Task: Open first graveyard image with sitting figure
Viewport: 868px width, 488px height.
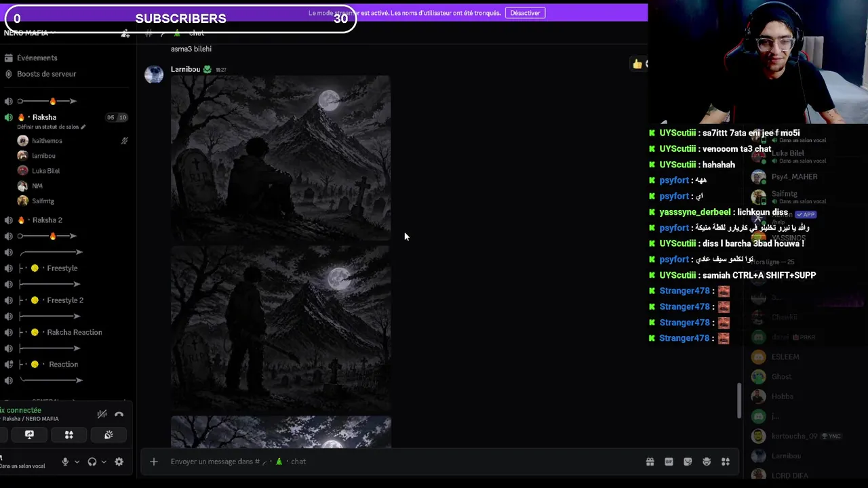Action: point(281,158)
